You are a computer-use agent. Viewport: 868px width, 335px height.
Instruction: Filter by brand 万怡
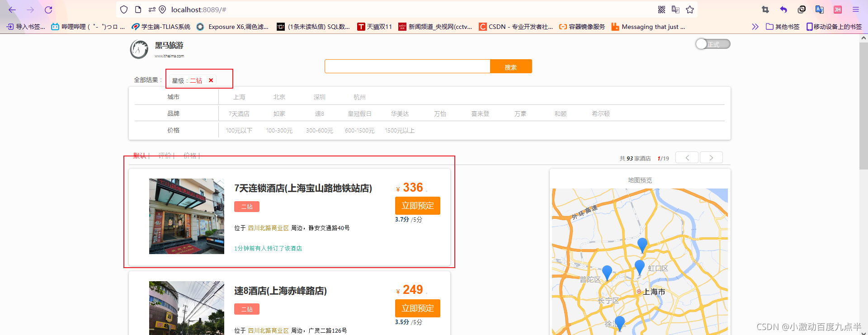pyautogui.click(x=440, y=114)
